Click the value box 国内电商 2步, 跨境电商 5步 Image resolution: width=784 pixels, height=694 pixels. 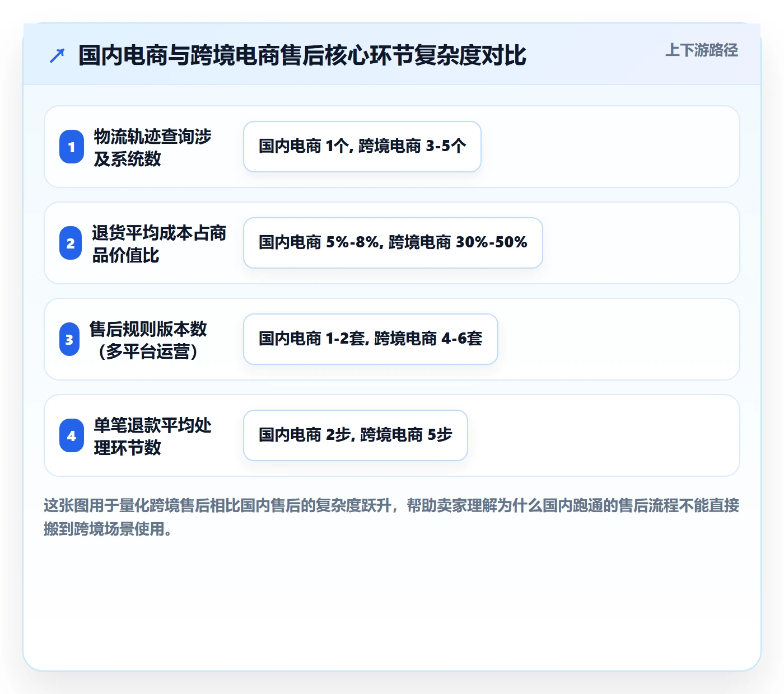click(356, 435)
